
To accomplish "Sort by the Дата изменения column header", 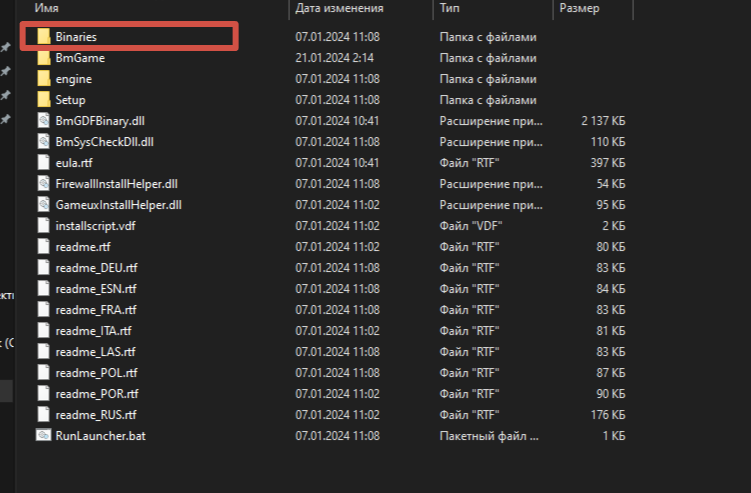I will (x=339, y=9).
